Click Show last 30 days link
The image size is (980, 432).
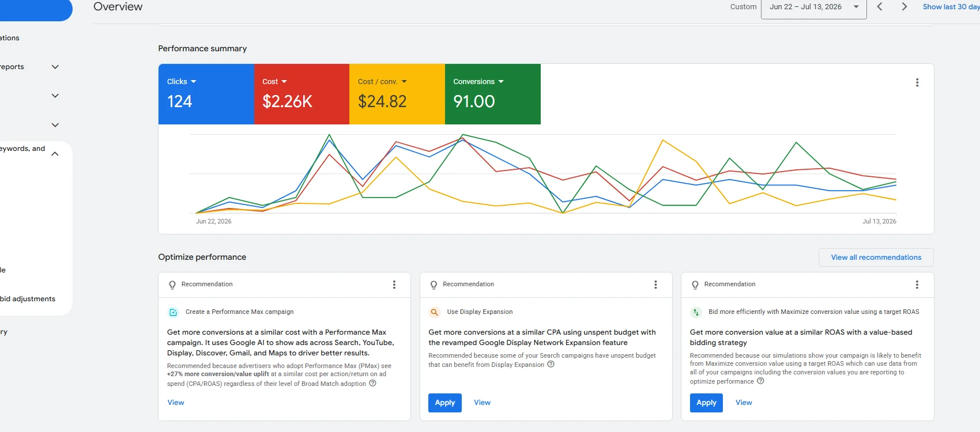[x=951, y=7]
